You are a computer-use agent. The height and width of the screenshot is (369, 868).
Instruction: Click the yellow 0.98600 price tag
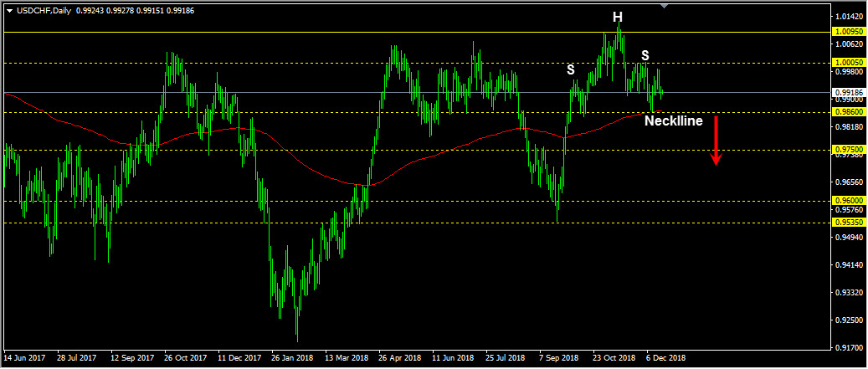[848, 112]
